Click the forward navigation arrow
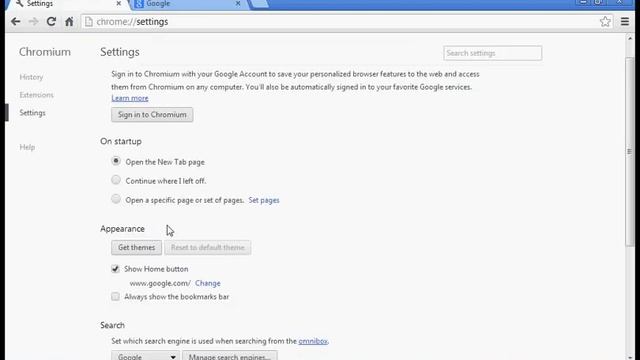Screen dimensions: 640x360 33,22
